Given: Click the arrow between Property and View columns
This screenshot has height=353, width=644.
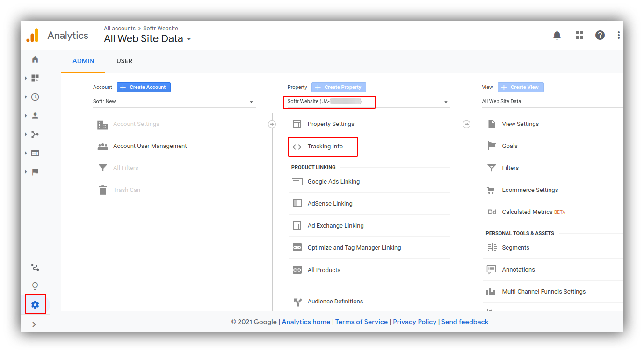Looking at the screenshot, I should pos(466,124).
